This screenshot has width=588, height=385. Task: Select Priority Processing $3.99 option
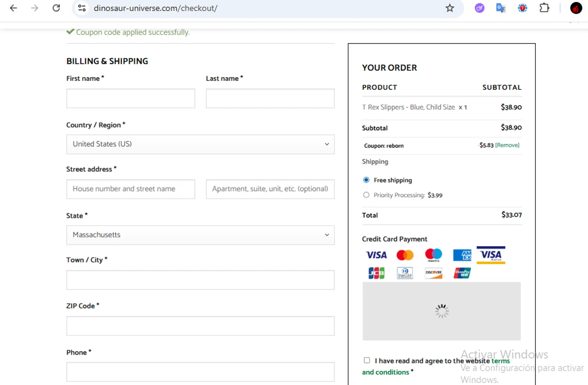click(366, 195)
